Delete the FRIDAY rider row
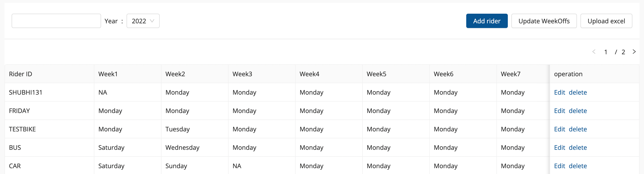The image size is (644, 174). (578, 111)
